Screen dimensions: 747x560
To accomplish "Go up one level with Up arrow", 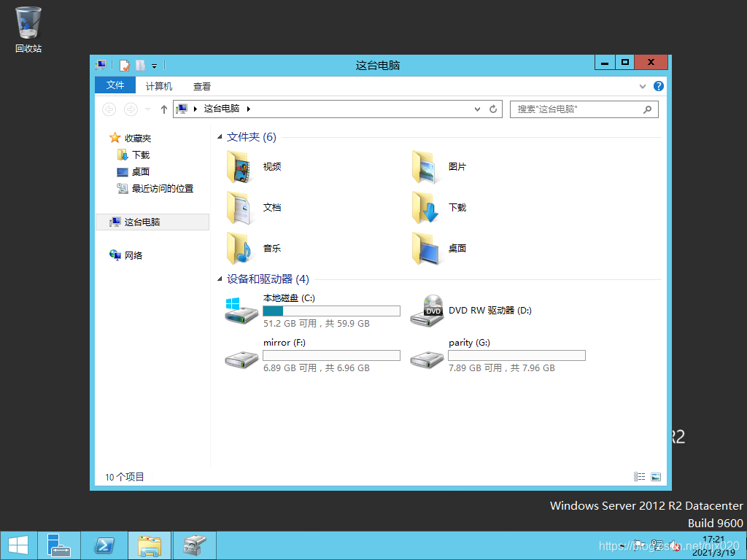I will click(x=164, y=109).
